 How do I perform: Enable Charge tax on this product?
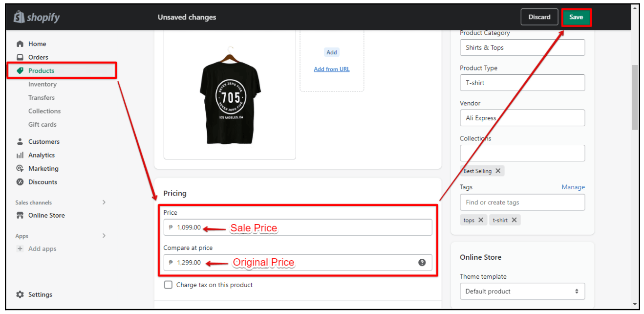(168, 285)
